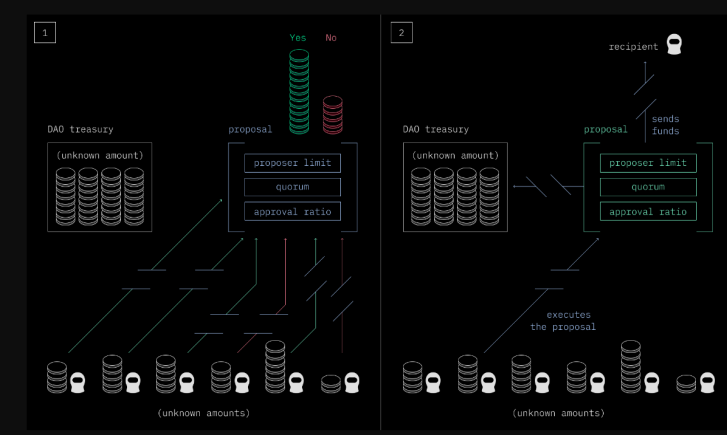Select blue "quorum" box in panel 1
Image resolution: width=727 pixels, height=435 pixels.
[293, 187]
